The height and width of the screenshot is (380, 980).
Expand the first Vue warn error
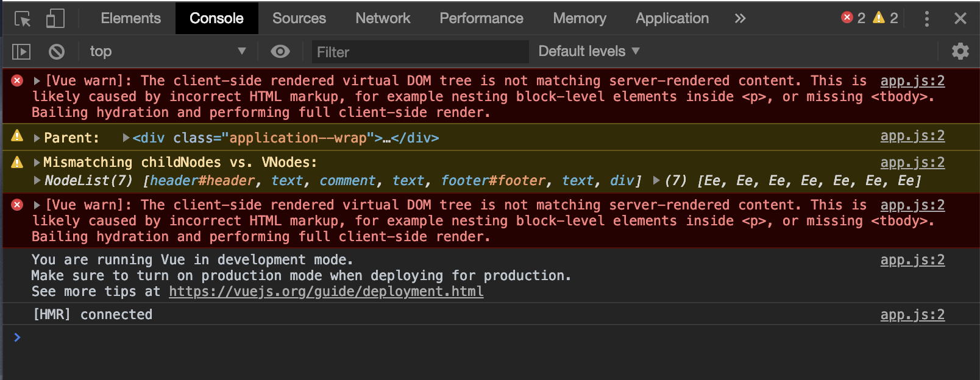click(x=37, y=81)
